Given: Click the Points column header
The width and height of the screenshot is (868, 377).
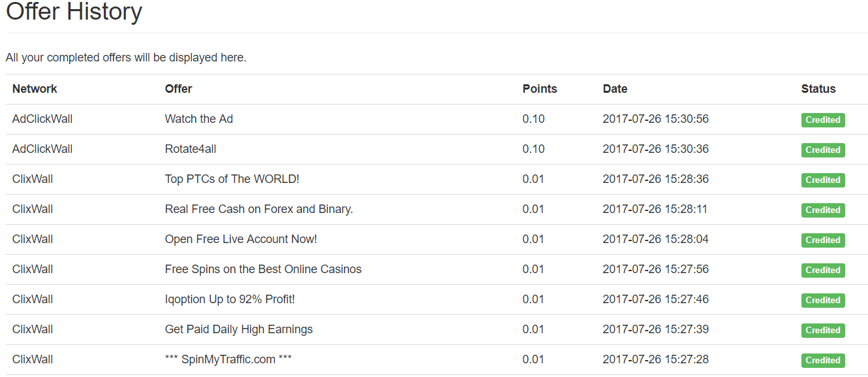Looking at the screenshot, I should (x=540, y=89).
